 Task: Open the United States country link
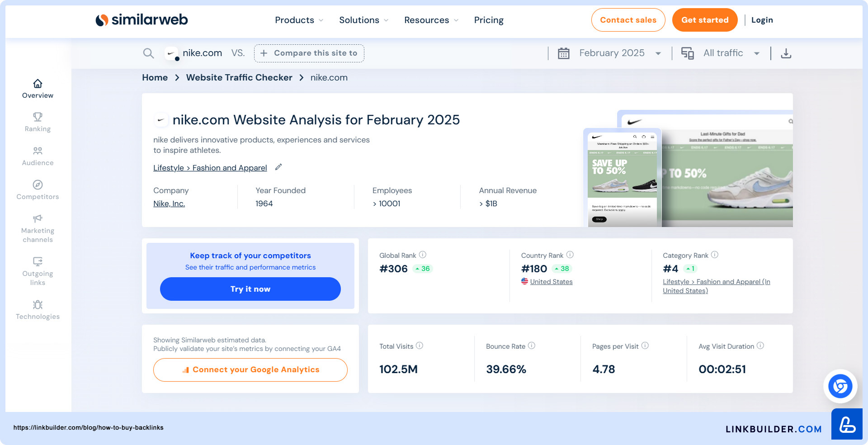tap(551, 281)
